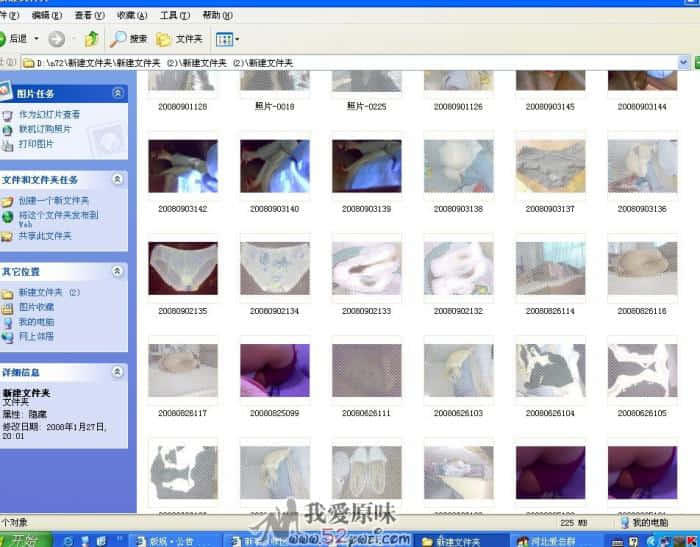Open the 编辑(E) menu
The width and height of the screenshot is (700, 547).
click(x=46, y=16)
